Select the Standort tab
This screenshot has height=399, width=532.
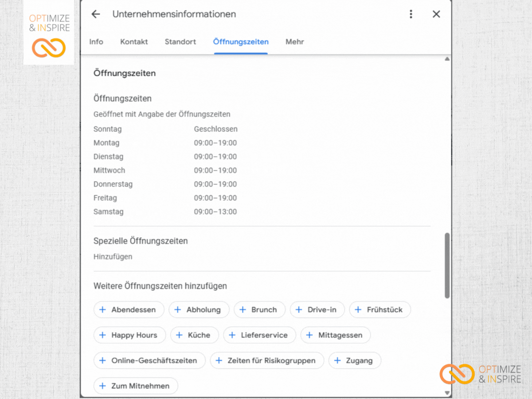click(180, 42)
